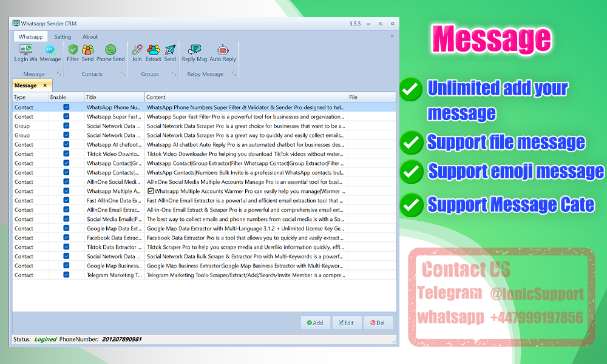Sort by the Title column header

[115, 97]
